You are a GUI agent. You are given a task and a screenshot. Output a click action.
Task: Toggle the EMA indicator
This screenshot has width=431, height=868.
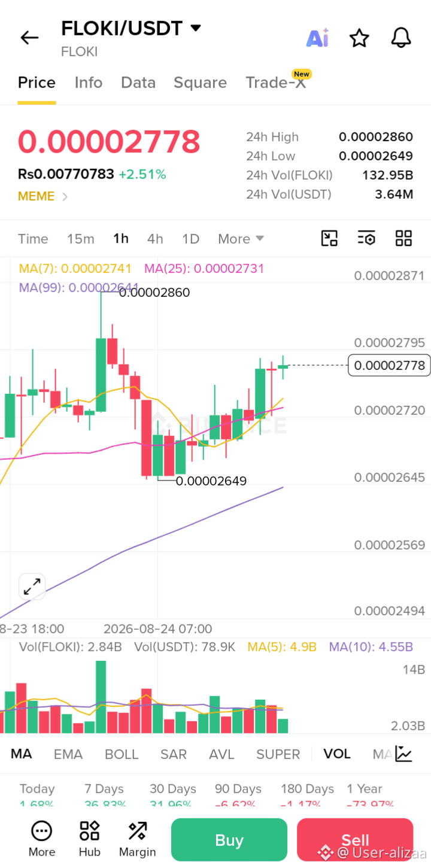(68, 754)
